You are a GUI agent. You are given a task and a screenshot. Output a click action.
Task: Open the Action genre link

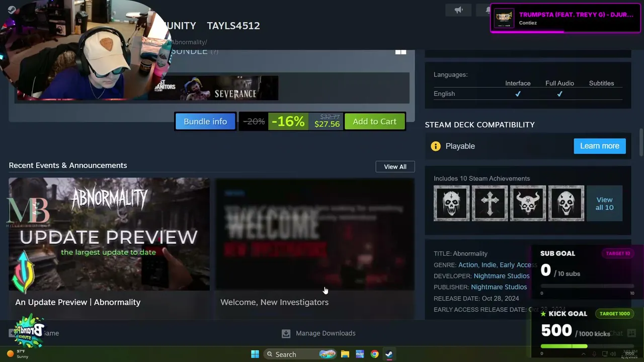(468, 265)
